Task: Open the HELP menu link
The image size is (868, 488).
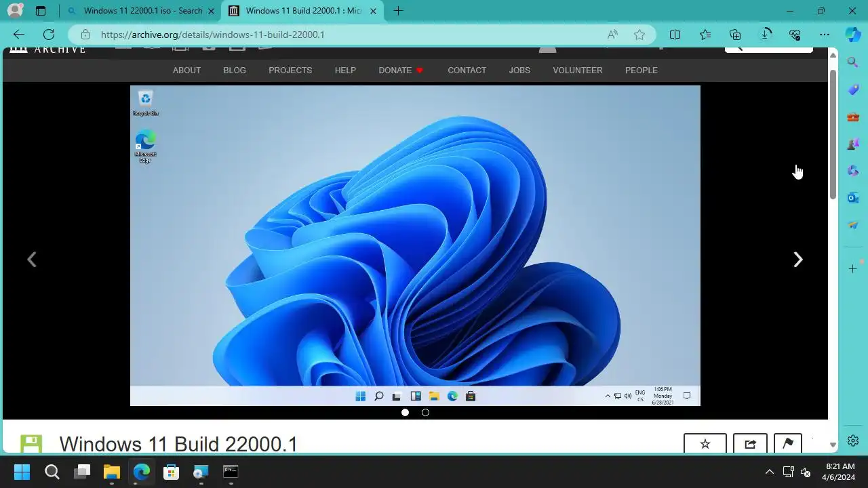Action: click(x=345, y=70)
